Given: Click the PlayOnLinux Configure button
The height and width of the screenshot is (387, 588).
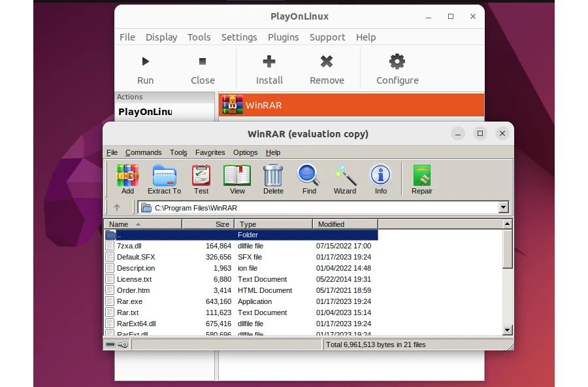Looking at the screenshot, I should (x=397, y=70).
